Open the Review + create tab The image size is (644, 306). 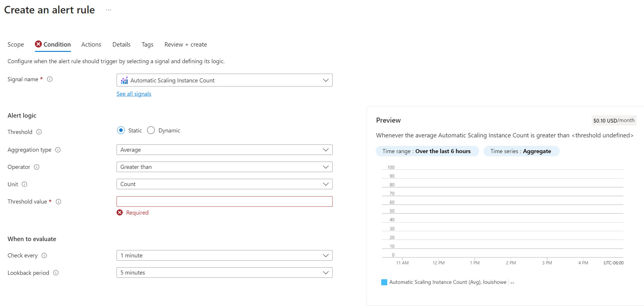pos(186,45)
